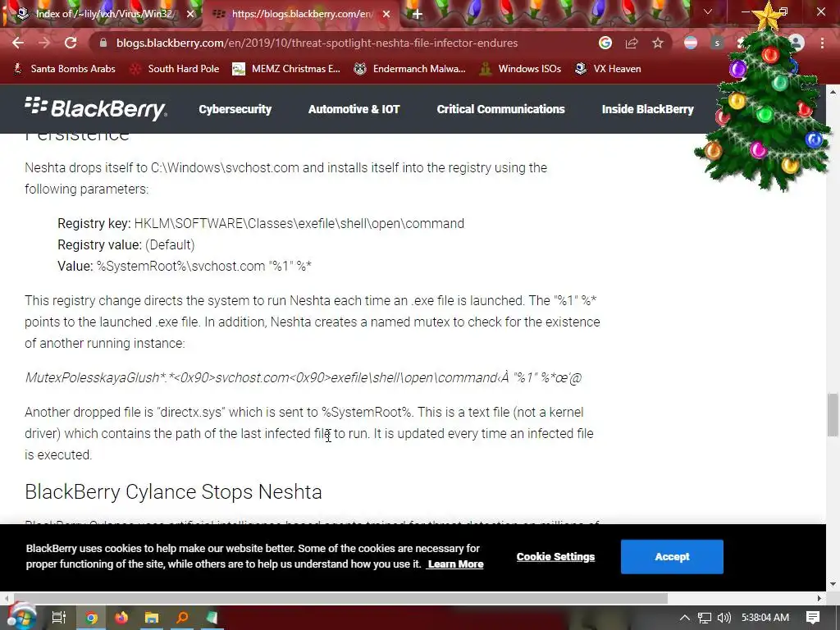This screenshot has height=630, width=840.
Task: Open VX Heaven bookmark
Action: [x=608, y=69]
